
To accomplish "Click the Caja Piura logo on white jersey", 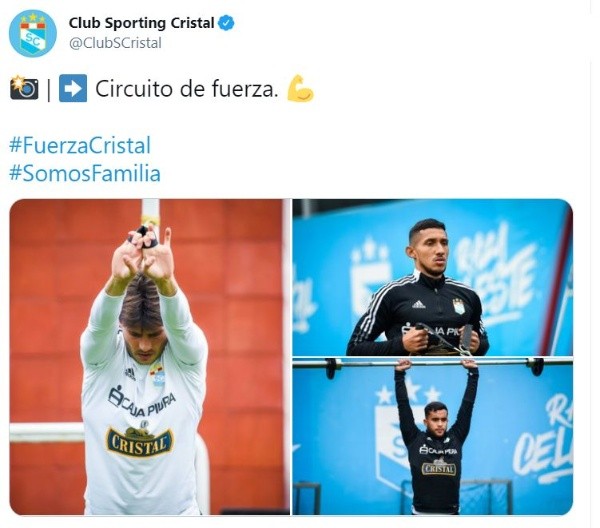I will click(x=142, y=403).
